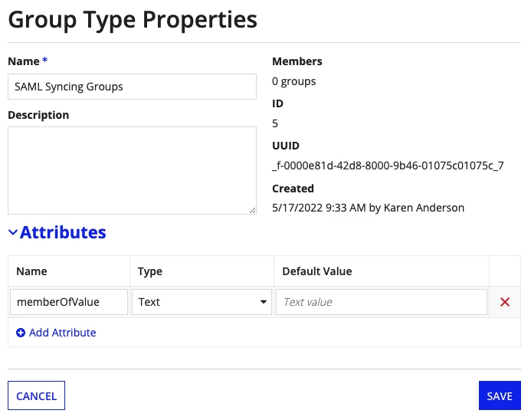The height and width of the screenshot is (420, 531).
Task: Grab the Description box resize handle
Action: [x=252, y=210]
